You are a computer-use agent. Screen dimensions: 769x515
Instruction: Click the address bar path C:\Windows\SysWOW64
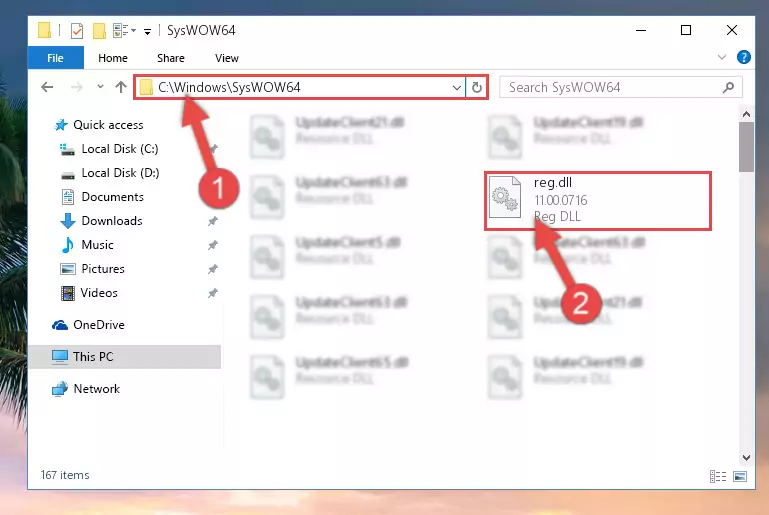pyautogui.click(x=229, y=87)
